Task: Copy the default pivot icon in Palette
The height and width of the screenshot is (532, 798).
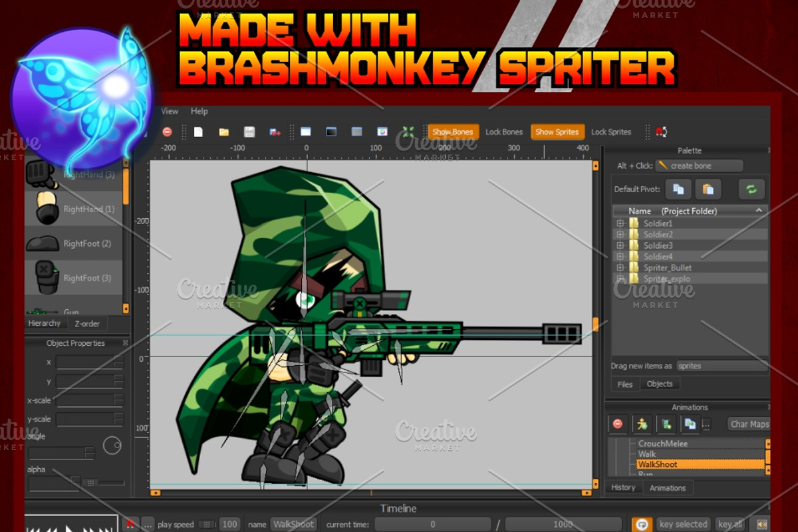Action: click(x=678, y=190)
